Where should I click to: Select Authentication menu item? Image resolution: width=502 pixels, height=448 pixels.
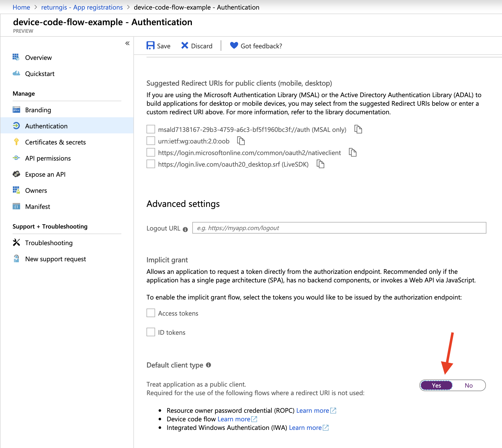[67, 126]
